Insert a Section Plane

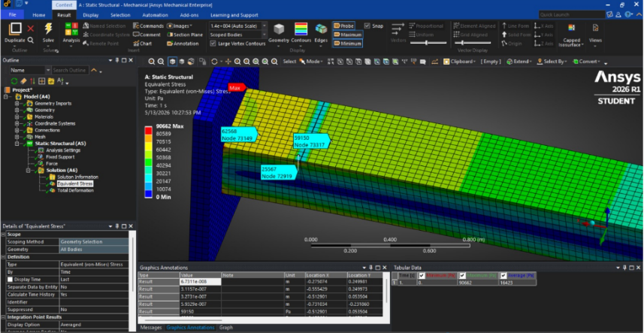[185, 35]
